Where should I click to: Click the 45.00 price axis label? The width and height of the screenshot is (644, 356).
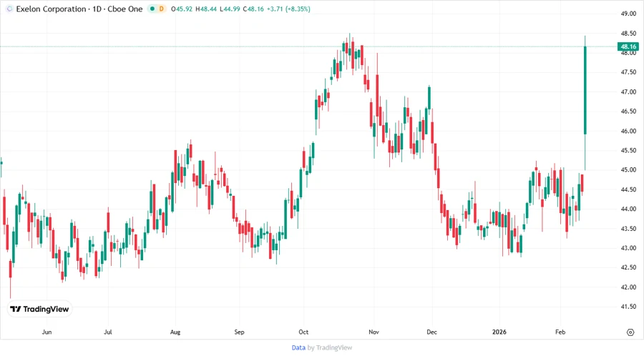click(x=628, y=170)
